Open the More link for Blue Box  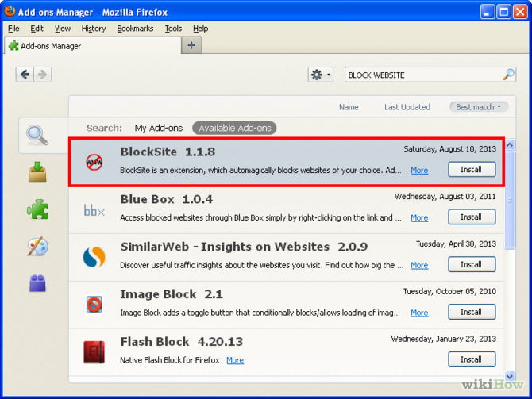point(419,217)
